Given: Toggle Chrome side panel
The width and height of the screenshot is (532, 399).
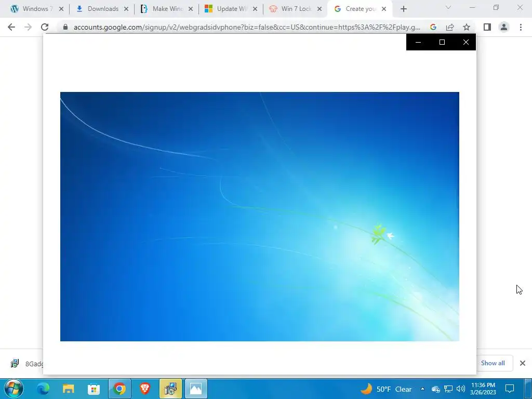Looking at the screenshot, I should point(487,27).
